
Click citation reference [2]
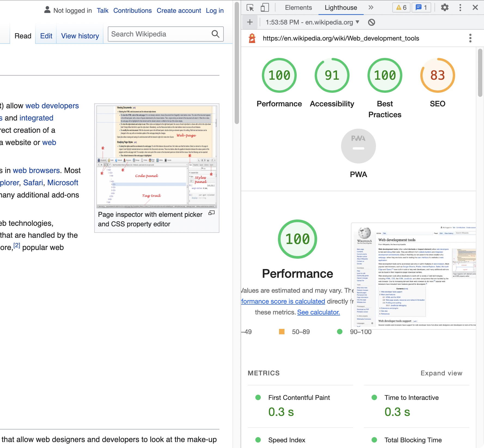[x=17, y=245]
